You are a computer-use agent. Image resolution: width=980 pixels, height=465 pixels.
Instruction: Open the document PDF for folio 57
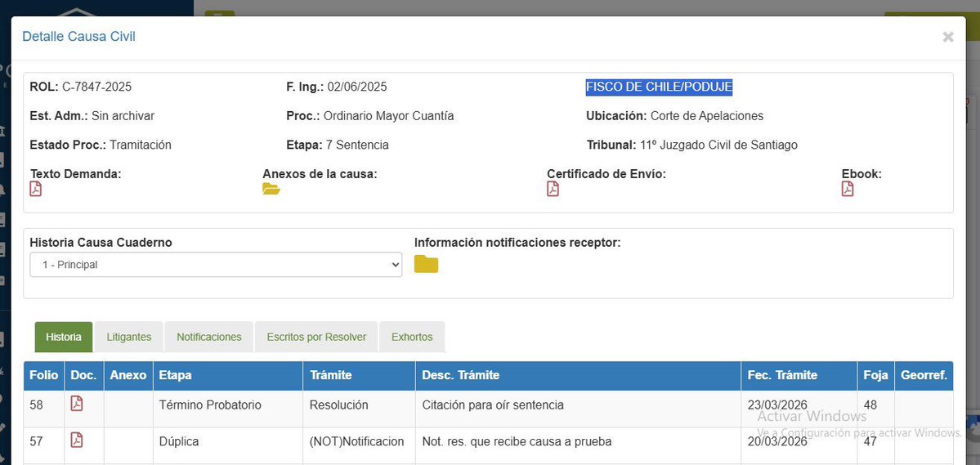(76, 440)
